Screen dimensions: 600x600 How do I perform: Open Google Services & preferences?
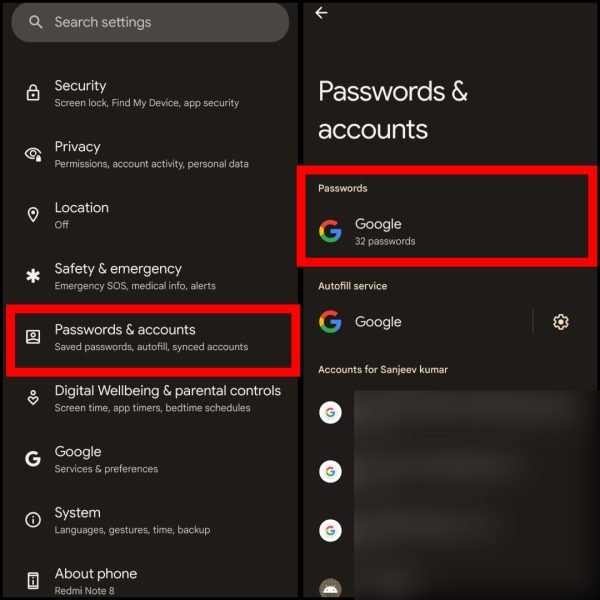[150, 459]
